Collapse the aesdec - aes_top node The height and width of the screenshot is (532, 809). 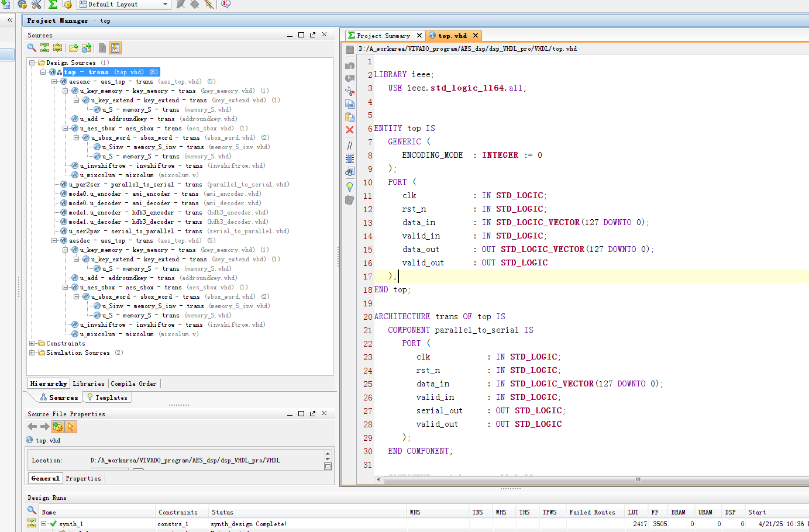tap(54, 240)
